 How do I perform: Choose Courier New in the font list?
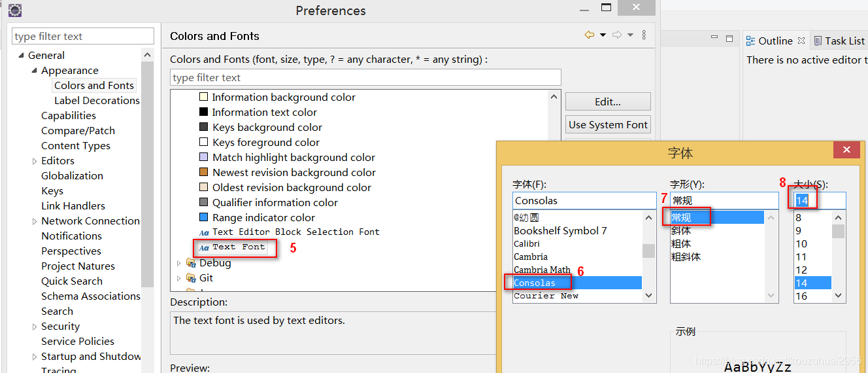click(546, 296)
